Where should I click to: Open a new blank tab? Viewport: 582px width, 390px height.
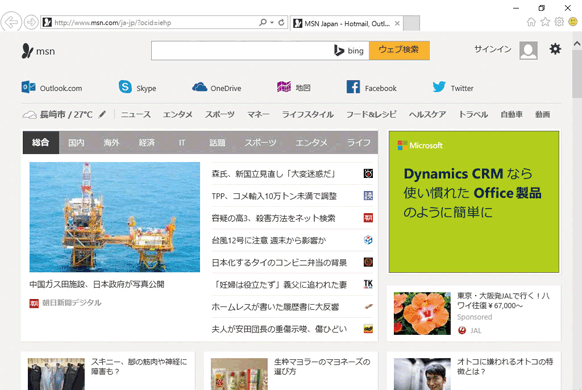coord(411,23)
